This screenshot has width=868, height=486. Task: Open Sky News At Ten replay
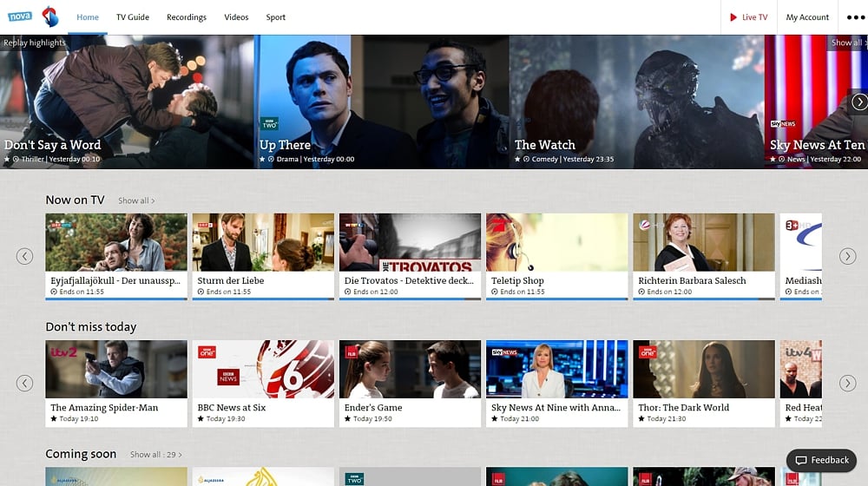817,102
